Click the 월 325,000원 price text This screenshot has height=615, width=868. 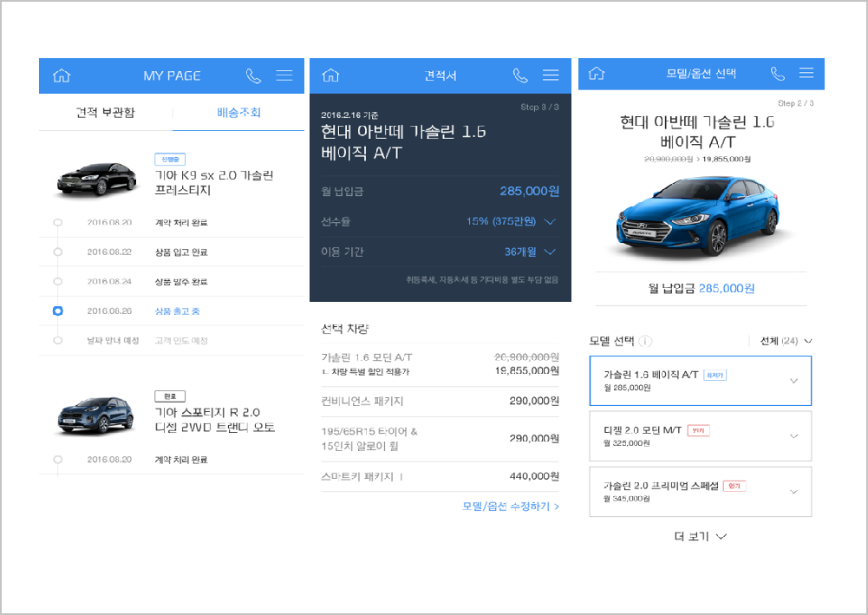(x=627, y=443)
